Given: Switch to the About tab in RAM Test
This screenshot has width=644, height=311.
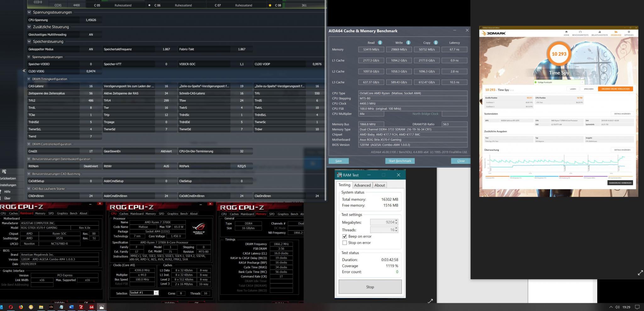Looking at the screenshot, I should [x=380, y=185].
